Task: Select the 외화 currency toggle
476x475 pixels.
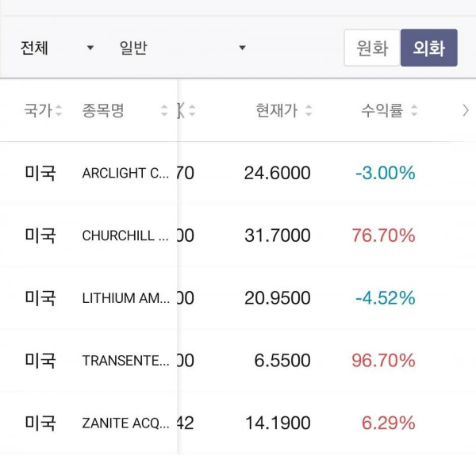Action: [429, 48]
